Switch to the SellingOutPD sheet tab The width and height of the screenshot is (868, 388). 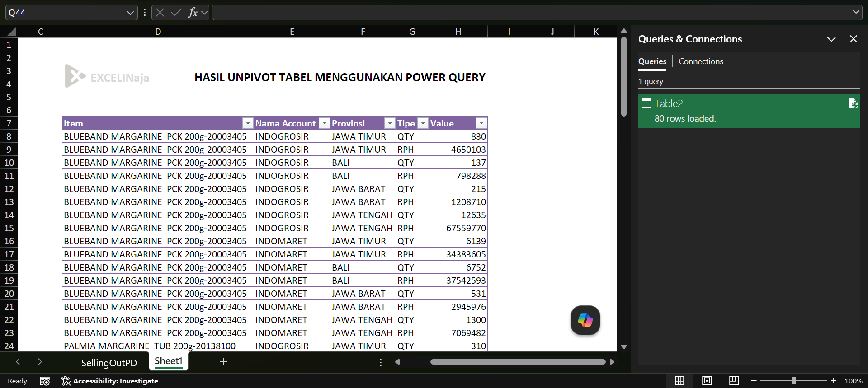pos(109,363)
